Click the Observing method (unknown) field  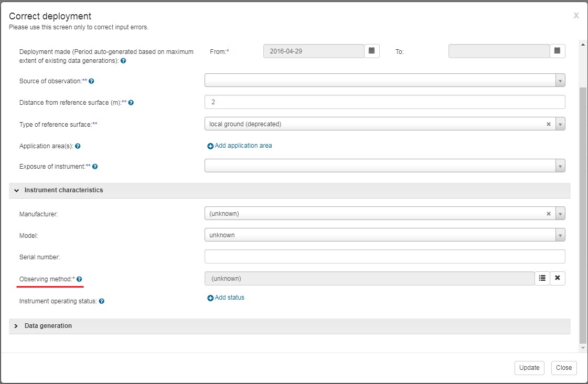coord(369,278)
